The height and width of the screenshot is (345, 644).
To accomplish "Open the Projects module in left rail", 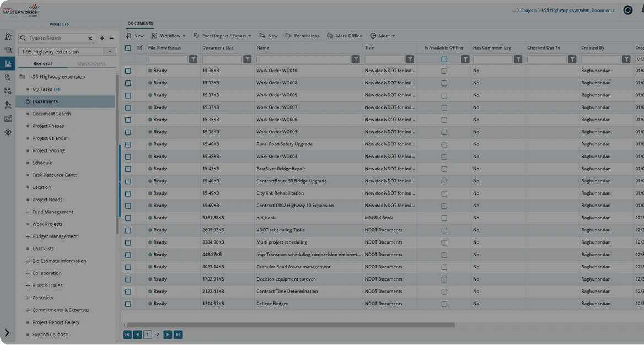I will tap(8, 63).
